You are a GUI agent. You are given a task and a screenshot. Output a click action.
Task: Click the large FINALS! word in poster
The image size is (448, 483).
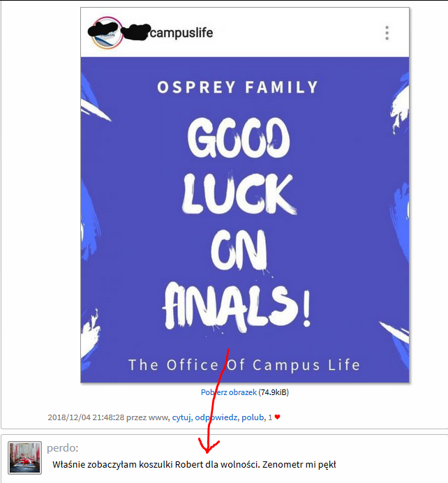pyautogui.click(x=237, y=308)
